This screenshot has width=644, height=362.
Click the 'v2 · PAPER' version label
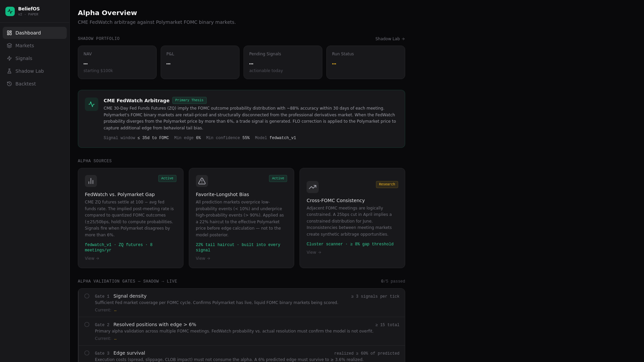[x=28, y=14]
